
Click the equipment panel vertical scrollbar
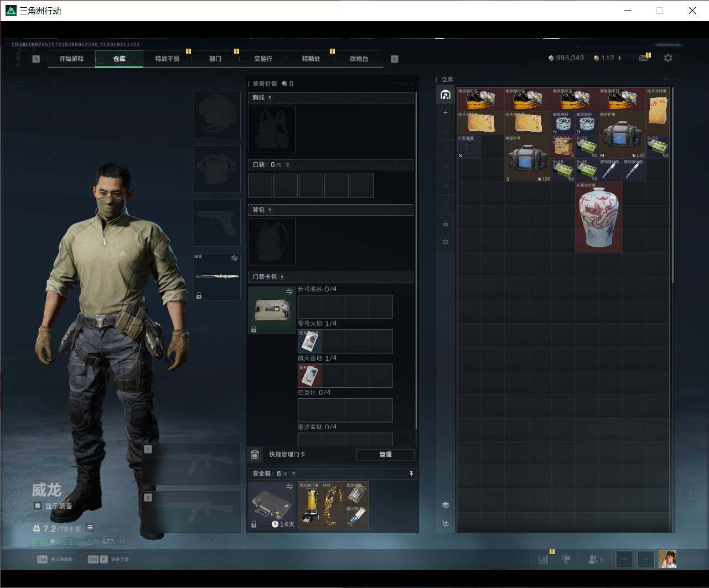click(x=416, y=260)
